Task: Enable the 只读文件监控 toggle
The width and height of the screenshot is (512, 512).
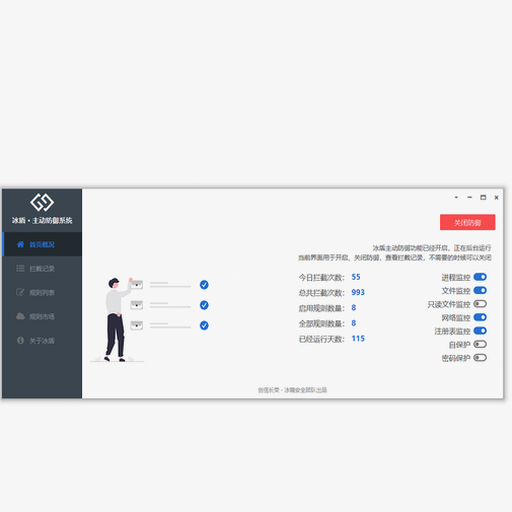Action: (x=480, y=304)
